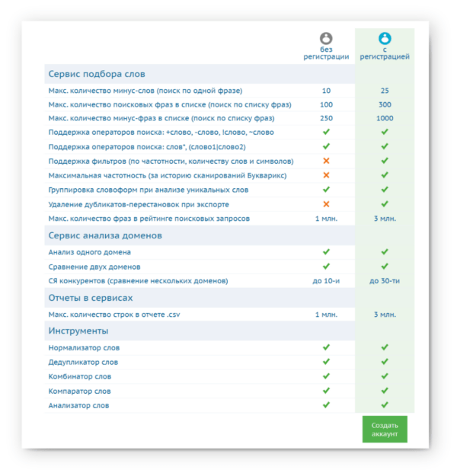Viewport: 457px width, 476px height.
Task: Click the unregistered-column checkmark for 'Группировка словоформ'
Action: tap(326, 190)
